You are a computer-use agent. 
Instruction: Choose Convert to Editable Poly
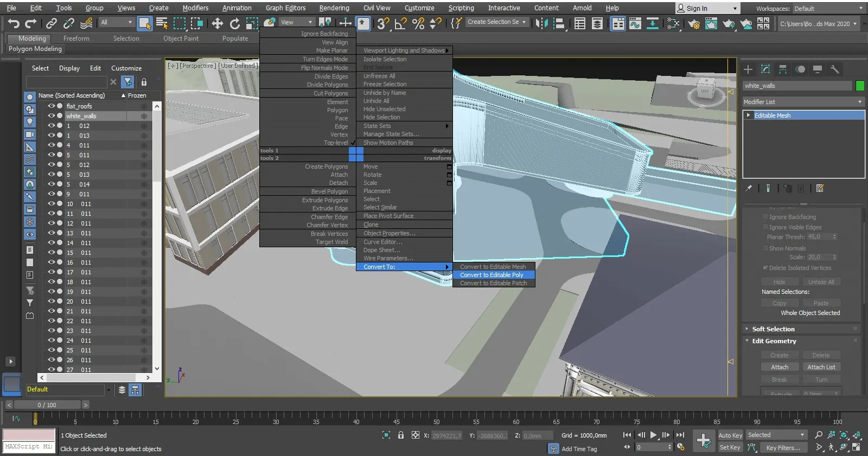point(492,275)
